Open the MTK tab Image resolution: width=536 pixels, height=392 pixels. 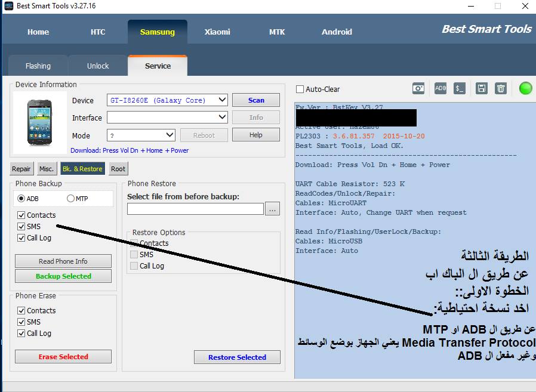tap(277, 32)
